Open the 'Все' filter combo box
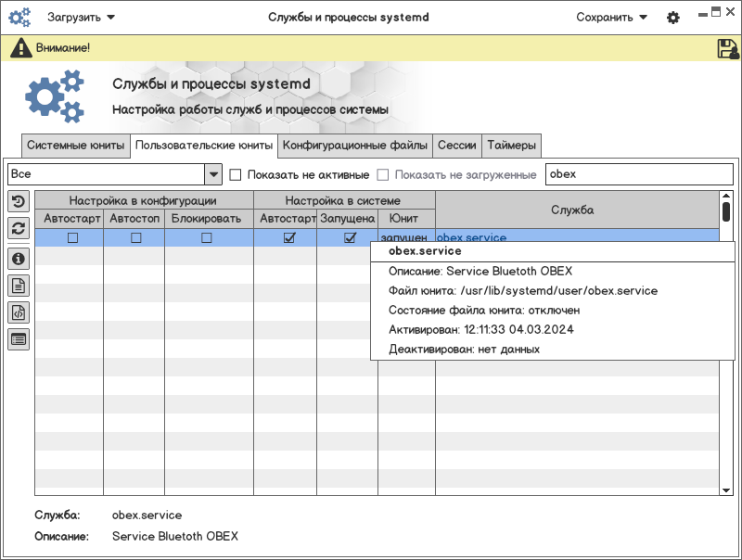Viewport: 742px width, 560px height. coord(114,174)
